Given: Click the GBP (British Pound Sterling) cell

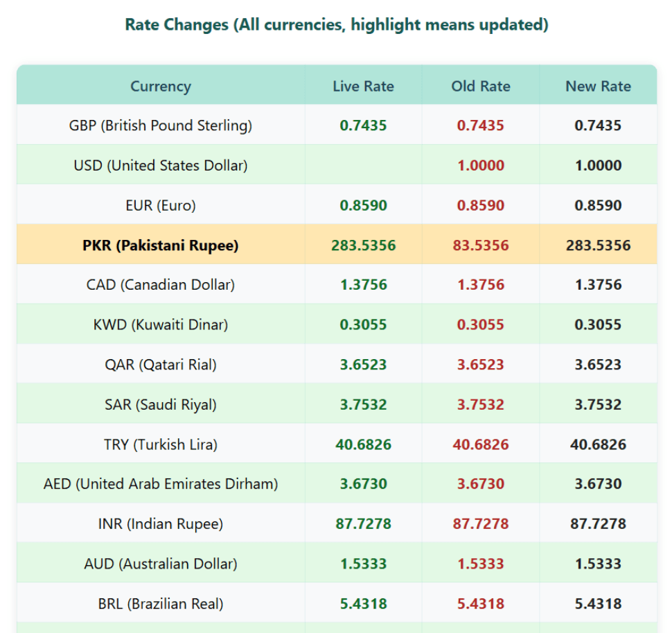Looking at the screenshot, I should (160, 125).
